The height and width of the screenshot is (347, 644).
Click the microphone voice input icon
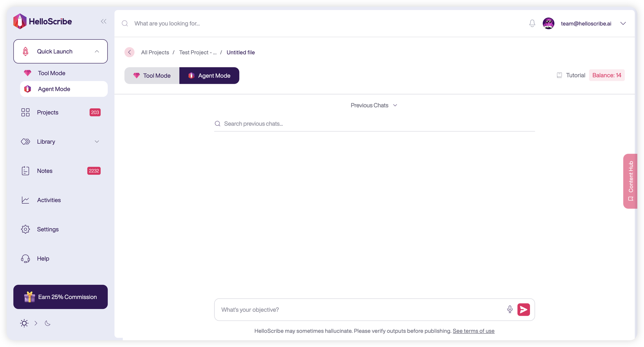[x=510, y=310]
